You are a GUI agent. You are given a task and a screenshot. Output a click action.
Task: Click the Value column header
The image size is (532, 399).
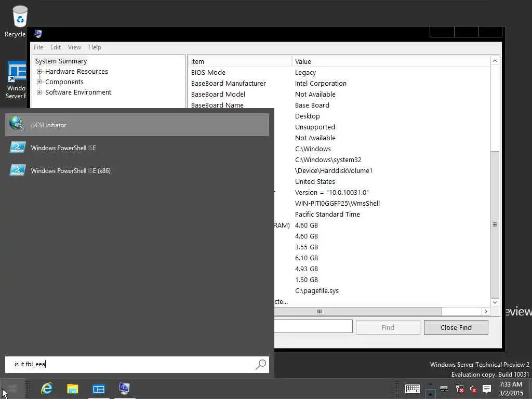click(391, 61)
